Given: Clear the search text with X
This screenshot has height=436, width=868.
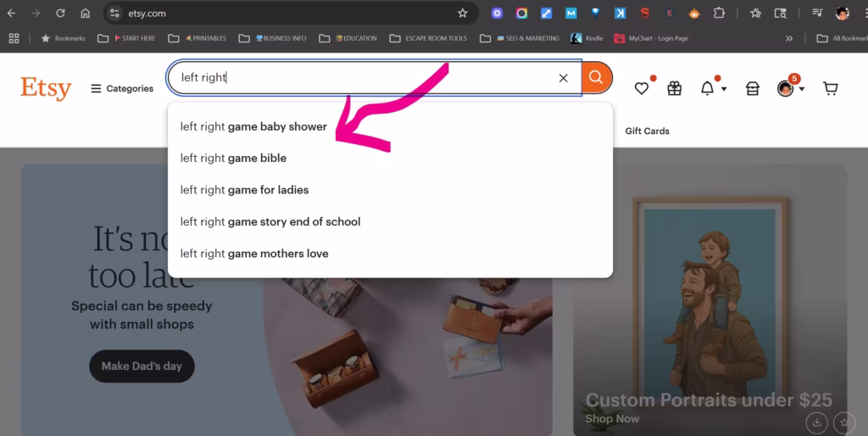Looking at the screenshot, I should (563, 78).
